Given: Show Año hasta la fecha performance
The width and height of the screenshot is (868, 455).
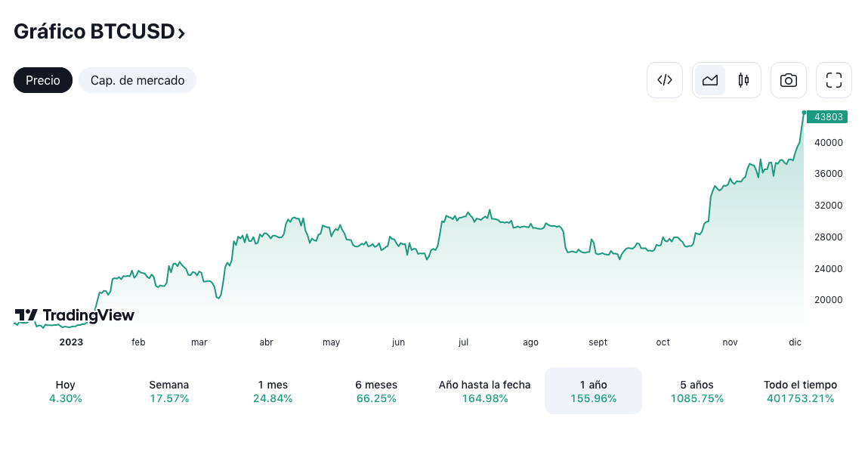Looking at the screenshot, I should tap(484, 392).
